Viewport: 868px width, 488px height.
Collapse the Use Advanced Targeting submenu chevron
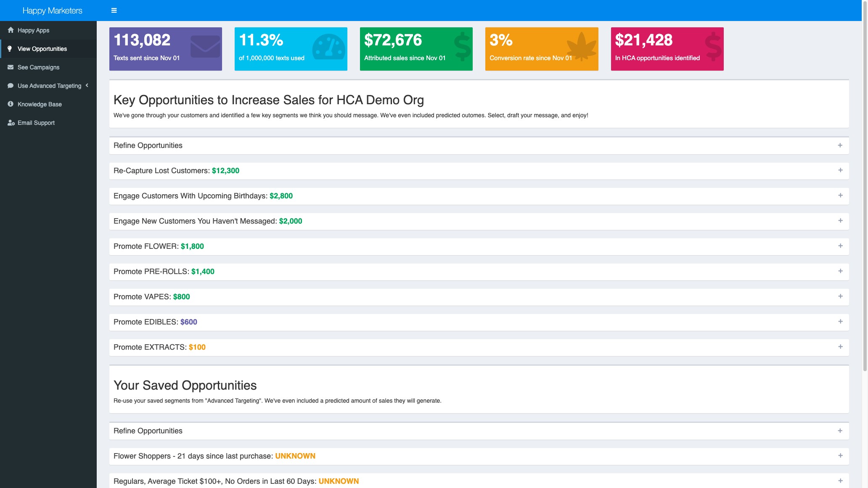tap(87, 85)
